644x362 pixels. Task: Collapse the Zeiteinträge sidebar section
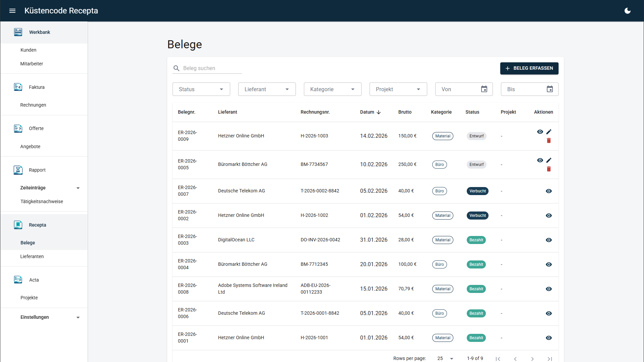(78, 188)
